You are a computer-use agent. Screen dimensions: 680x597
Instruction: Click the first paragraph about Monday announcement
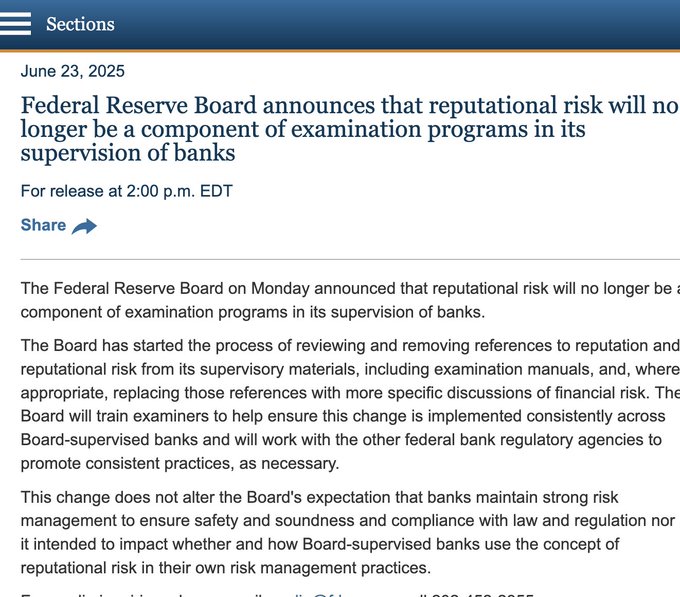(350, 300)
